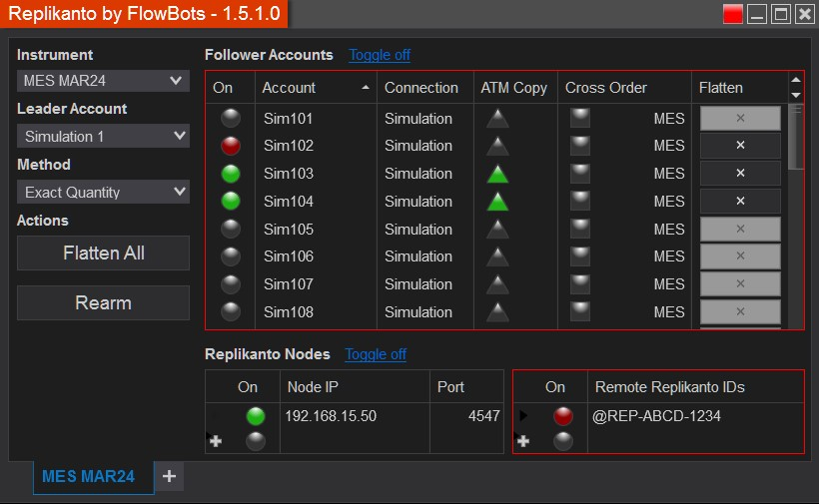The height and width of the screenshot is (504, 819).
Task: Enable Cross Order checkbox for Sim105
Action: pyautogui.click(x=579, y=229)
